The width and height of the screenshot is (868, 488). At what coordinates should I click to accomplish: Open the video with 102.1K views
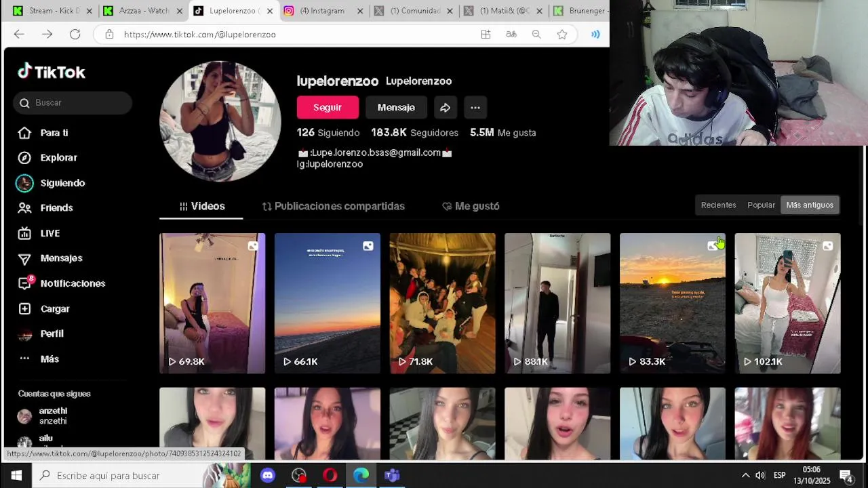pos(787,304)
